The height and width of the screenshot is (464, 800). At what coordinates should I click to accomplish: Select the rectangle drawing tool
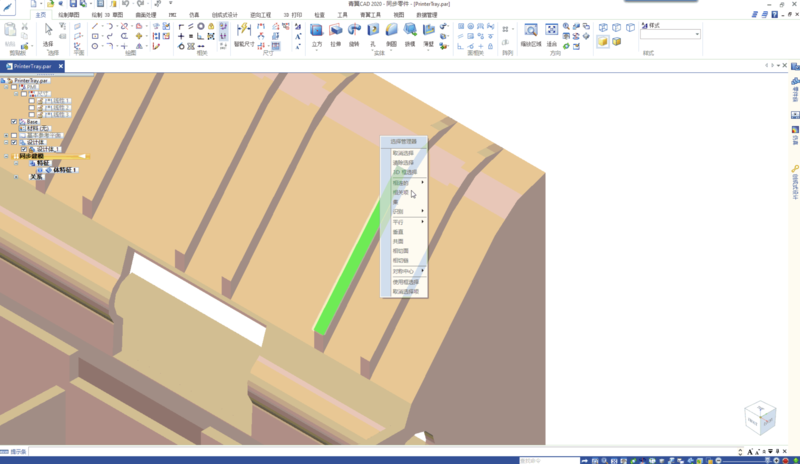pyautogui.click(x=95, y=36)
